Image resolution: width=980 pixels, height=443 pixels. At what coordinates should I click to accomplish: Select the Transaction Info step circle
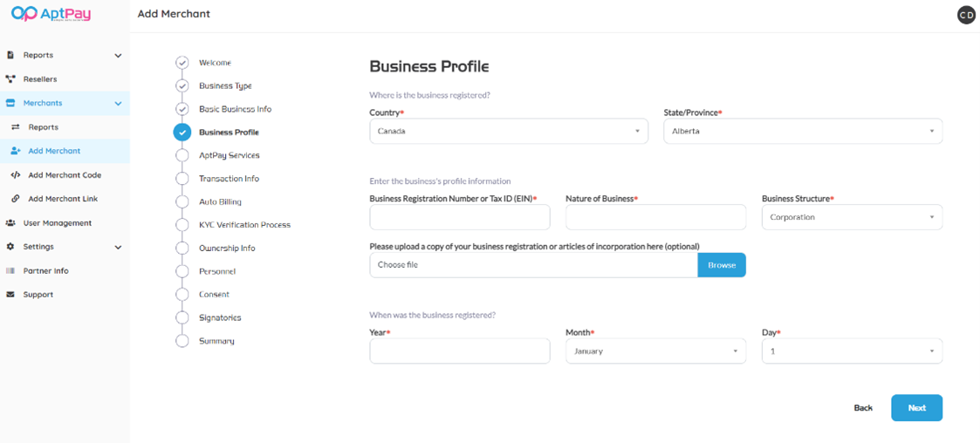tap(182, 179)
